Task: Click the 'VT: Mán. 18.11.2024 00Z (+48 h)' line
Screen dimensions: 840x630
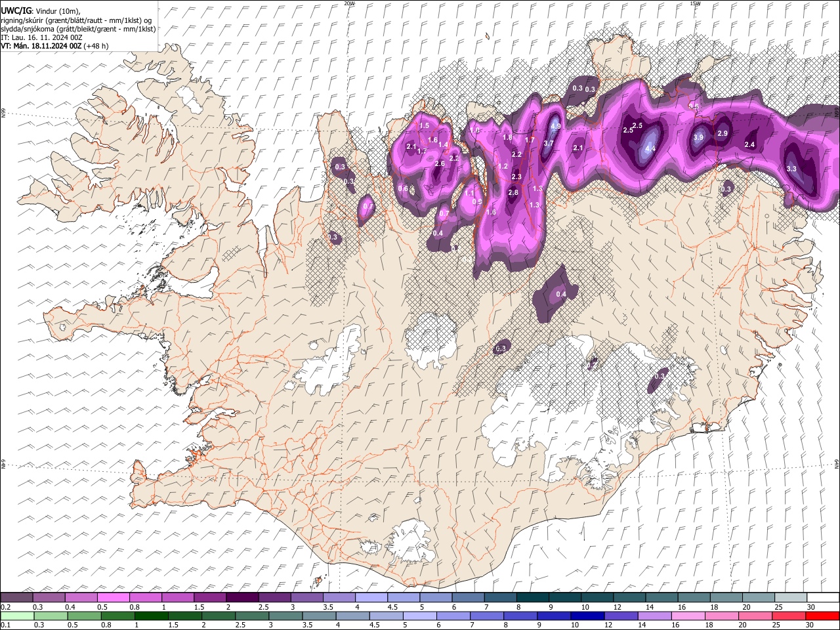Action: pos(55,46)
